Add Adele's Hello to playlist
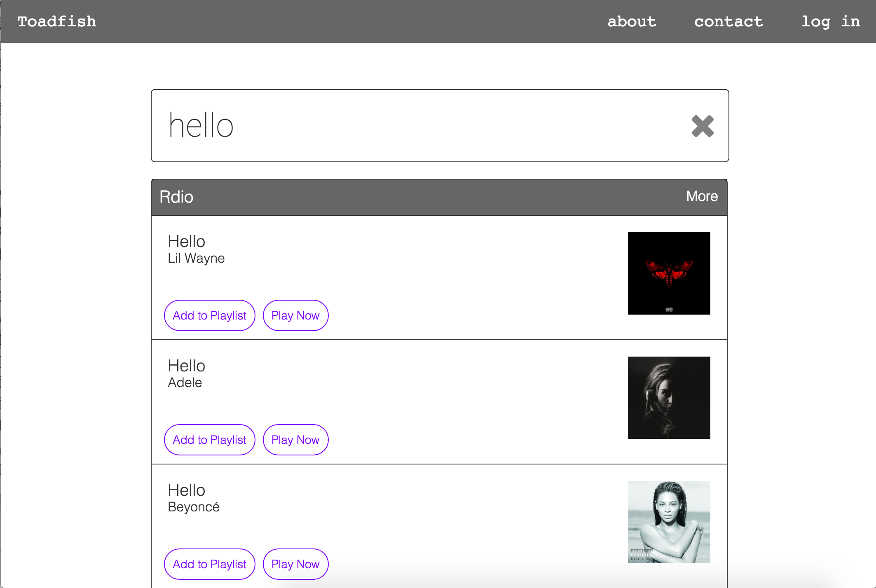 (209, 440)
